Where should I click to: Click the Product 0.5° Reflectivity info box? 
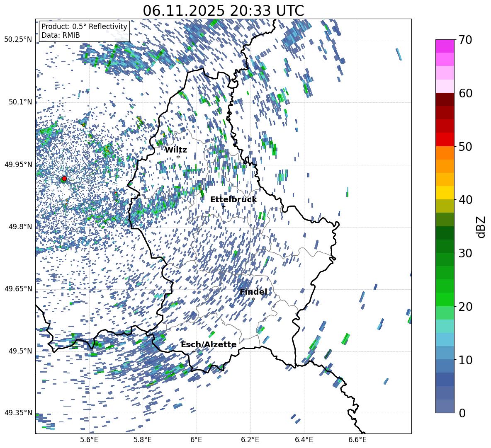84,31
